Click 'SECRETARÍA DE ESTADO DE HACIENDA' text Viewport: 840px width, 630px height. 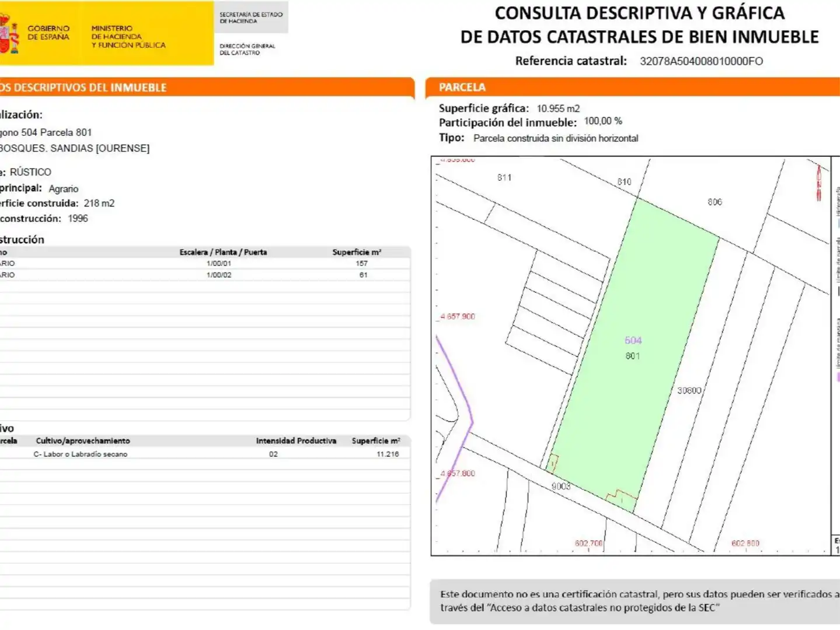(251, 17)
